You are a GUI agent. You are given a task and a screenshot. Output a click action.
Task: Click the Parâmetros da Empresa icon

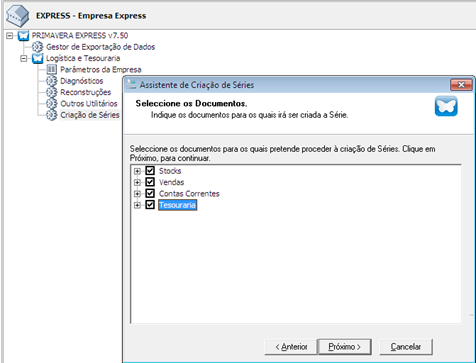[x=52, y=70]
